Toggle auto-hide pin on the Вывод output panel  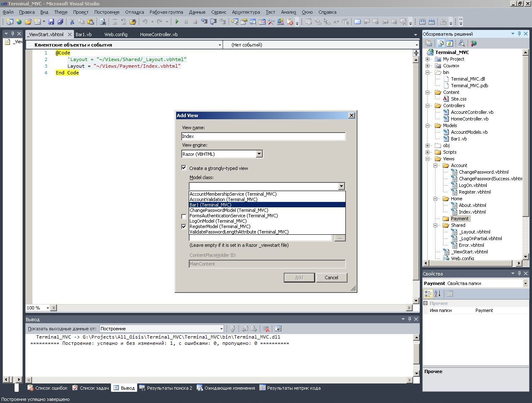[409, 319]
